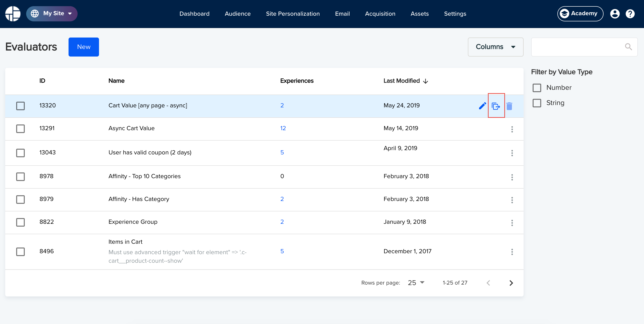Edit the Cart Value evaluator with the pencil icon
The height and width of the screenshot is (324, 644).
[x=482, y=106]
